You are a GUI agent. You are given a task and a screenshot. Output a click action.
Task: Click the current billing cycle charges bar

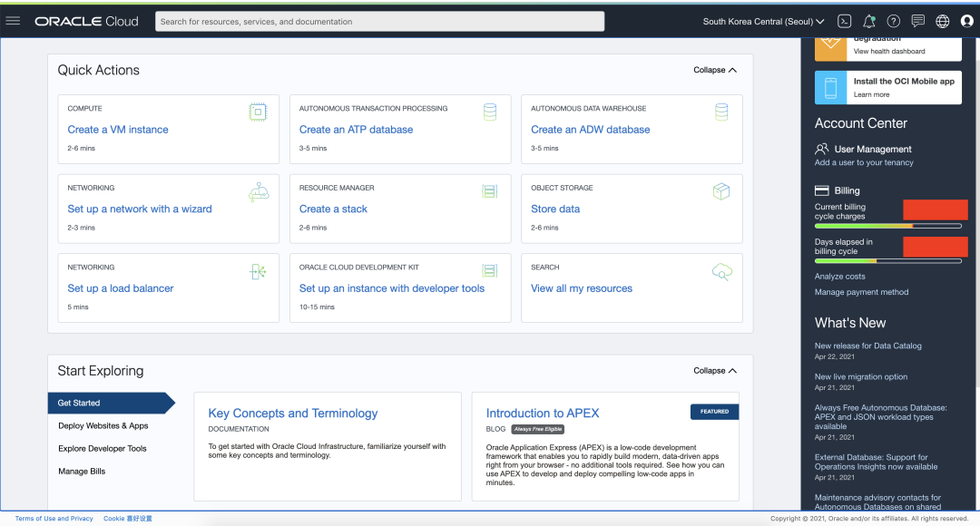coord(887,226)
